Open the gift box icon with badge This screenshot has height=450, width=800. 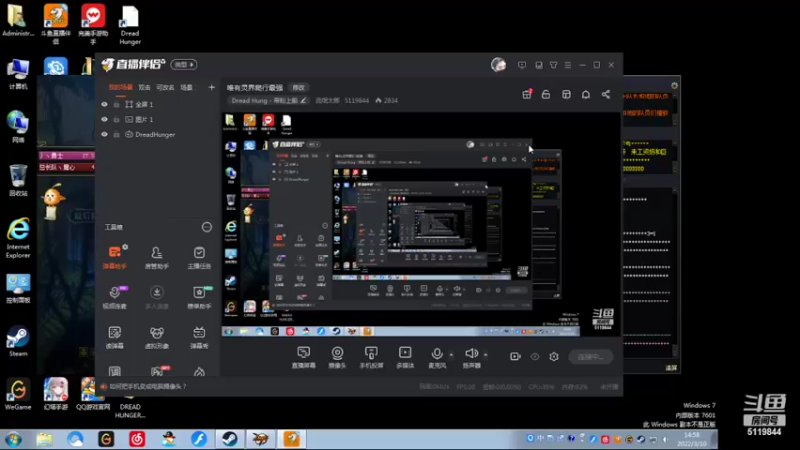[527, 94]
